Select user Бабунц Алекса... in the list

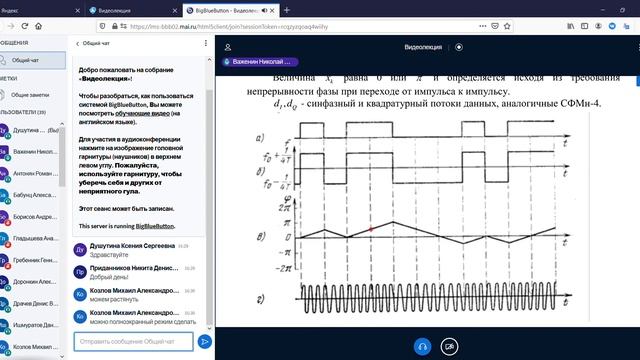(x=29, y=195)
